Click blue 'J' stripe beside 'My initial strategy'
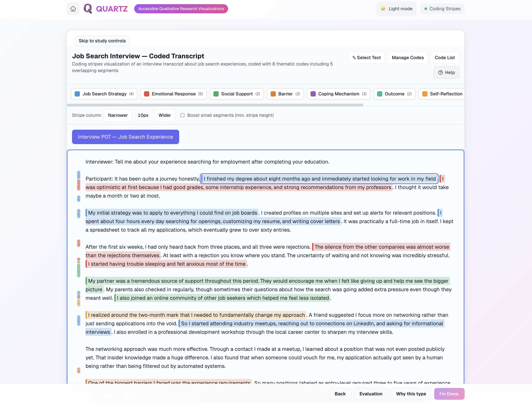The height and width of the screenshot is (403, 532). (79, 214)
